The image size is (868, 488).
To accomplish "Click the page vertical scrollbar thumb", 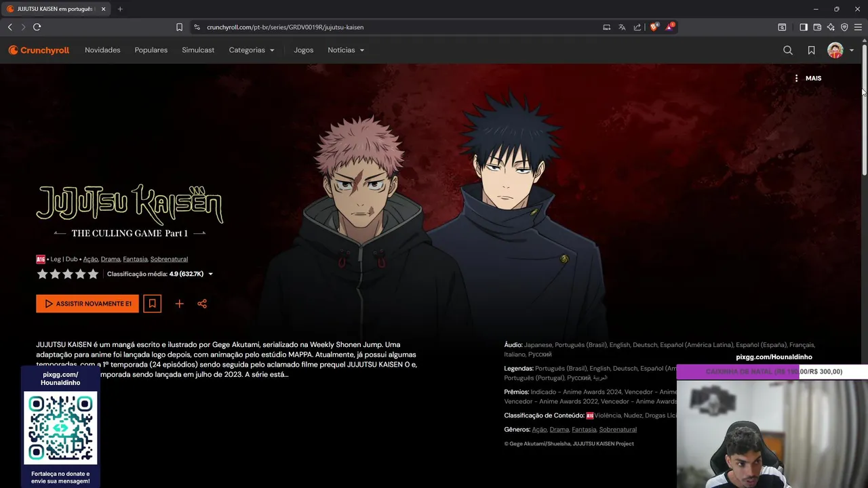I will click(x=865, y=108).
